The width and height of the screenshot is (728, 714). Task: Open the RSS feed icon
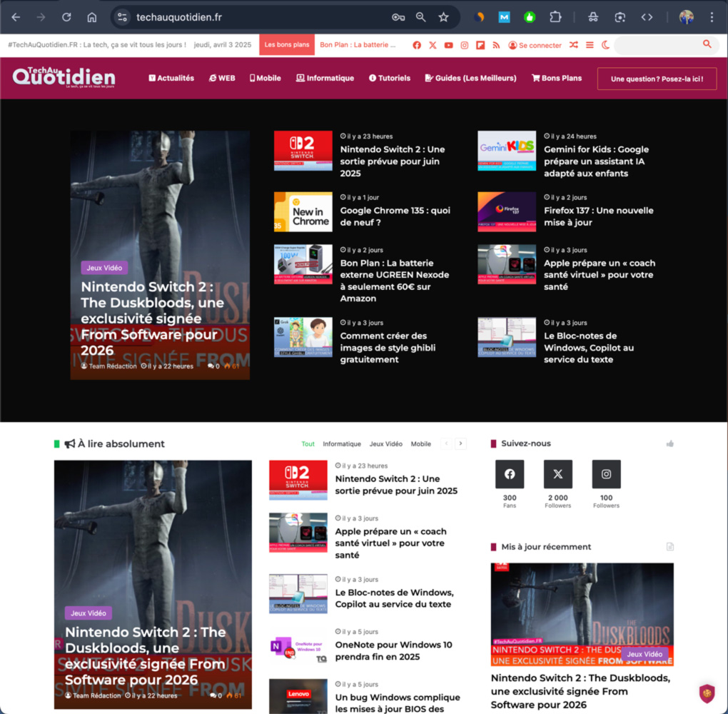(496, 45)
